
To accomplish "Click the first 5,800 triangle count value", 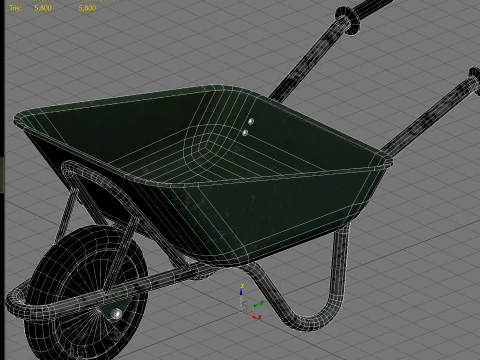I will click(43, 8).
